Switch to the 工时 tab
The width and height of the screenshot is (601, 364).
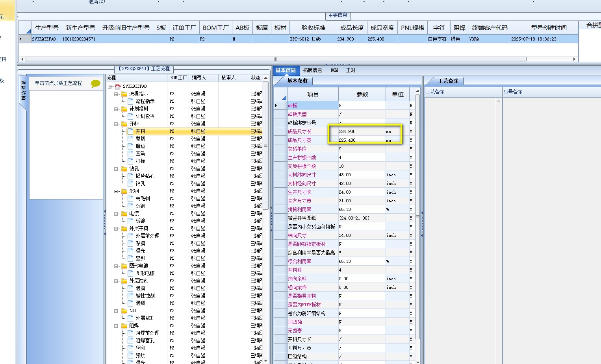[351, 70]
